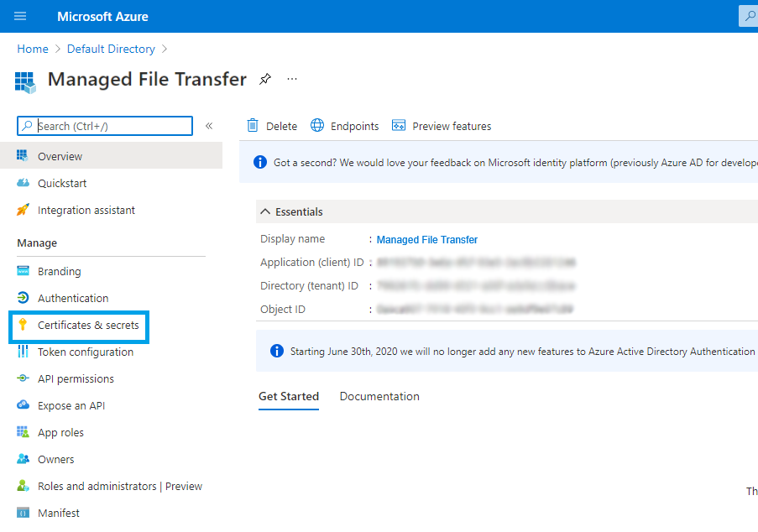The height and width of the screenshot is (532, 758).
Task: Click the Essentials section heading
Action: 299,211
